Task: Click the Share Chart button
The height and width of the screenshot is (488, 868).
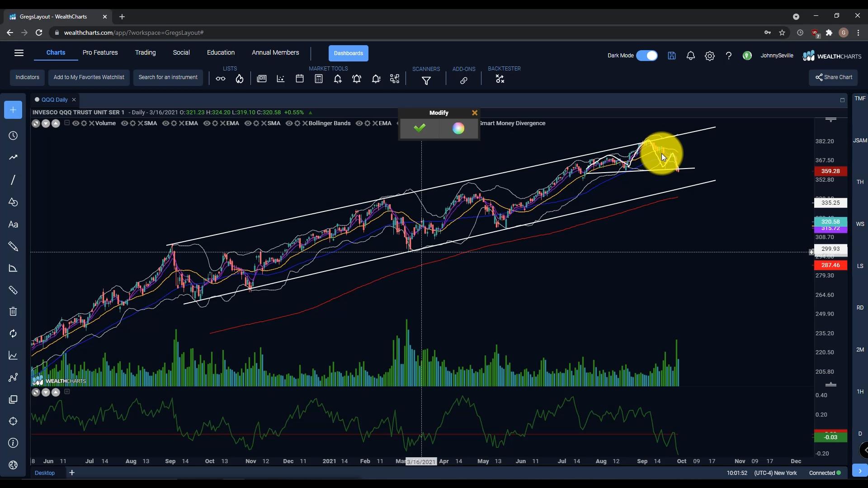Action: pyautogui.click(x=833, y=77)
